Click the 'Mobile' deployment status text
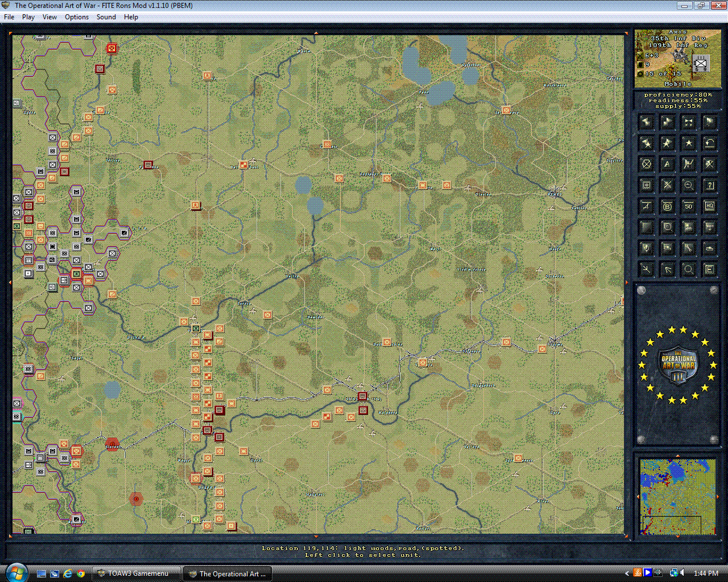The height and width of the screenshot is (582, 728). click(x=678, y=84)
